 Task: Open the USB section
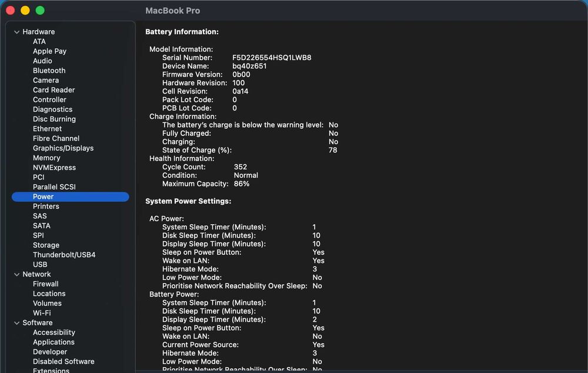(x=40, y=265)
